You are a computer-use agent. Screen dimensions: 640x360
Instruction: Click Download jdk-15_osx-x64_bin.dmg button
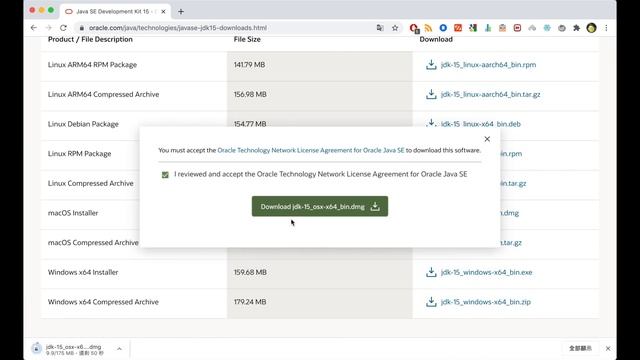[320, 207]
